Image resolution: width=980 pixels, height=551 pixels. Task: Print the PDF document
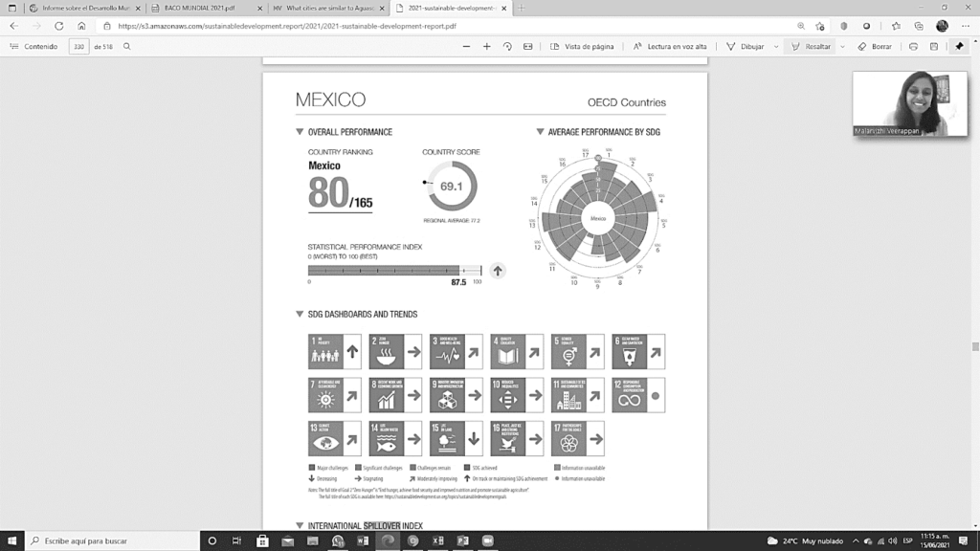click(913, 46)
